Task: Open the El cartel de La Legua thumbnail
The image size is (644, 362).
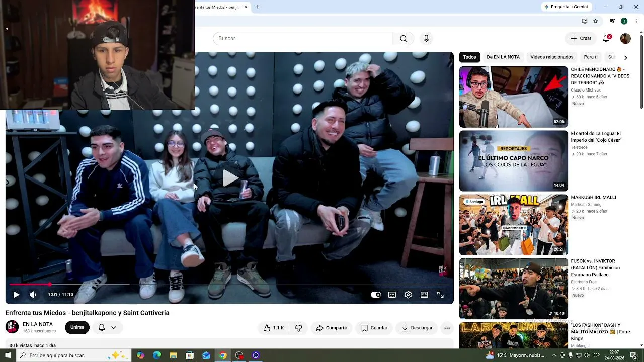Action: [513, 161]
